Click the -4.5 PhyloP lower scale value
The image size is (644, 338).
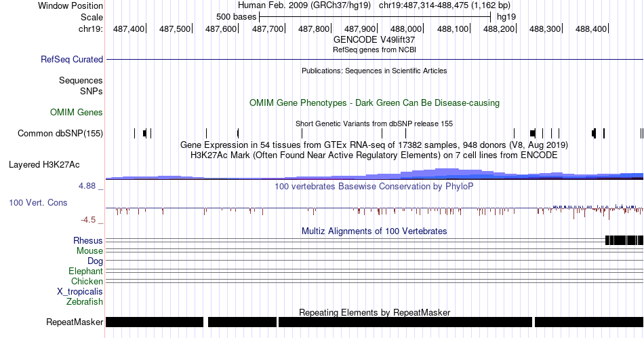[x=88, y=220]
